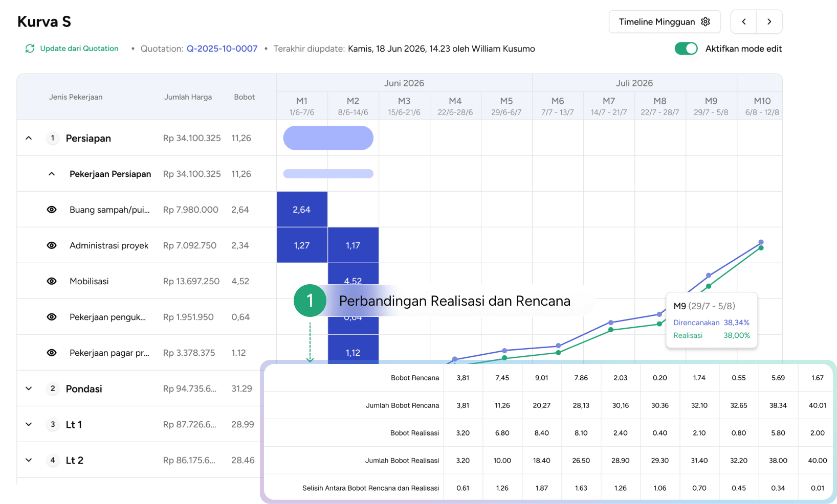Image resolution: width=837 pixels, height=504 pixels.
Task: Select the M5 29/6-6/7 week header
Action: [506, 106]
